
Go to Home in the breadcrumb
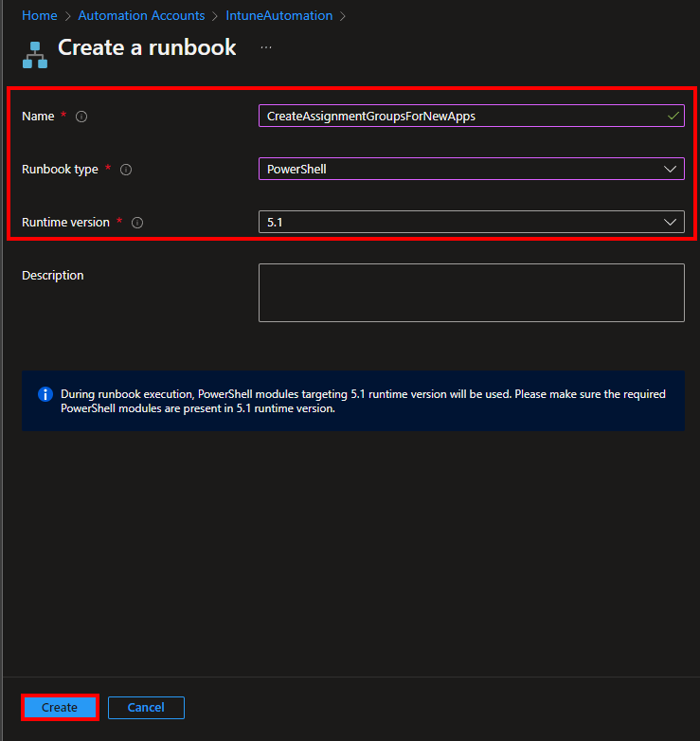click(x=39, y=15)
